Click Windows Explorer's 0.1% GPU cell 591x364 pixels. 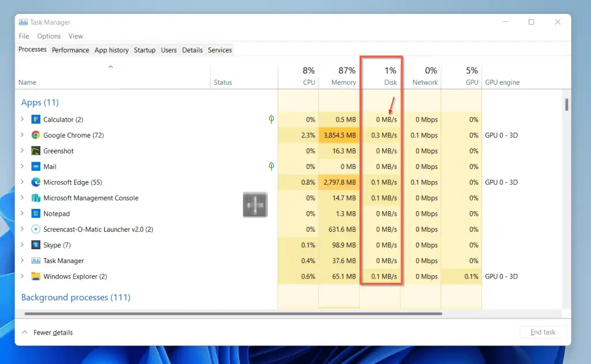click(x=462, y=276)
